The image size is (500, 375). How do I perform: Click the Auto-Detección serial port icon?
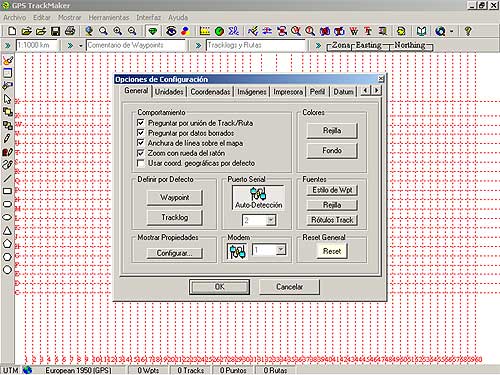tap(258, 197)
